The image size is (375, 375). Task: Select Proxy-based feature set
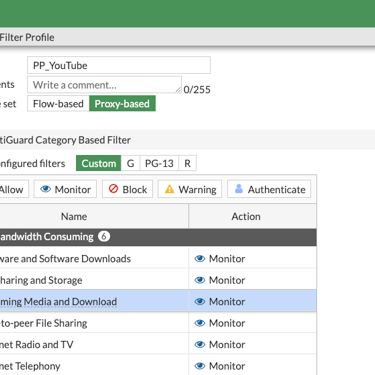(x=122, y=104)
